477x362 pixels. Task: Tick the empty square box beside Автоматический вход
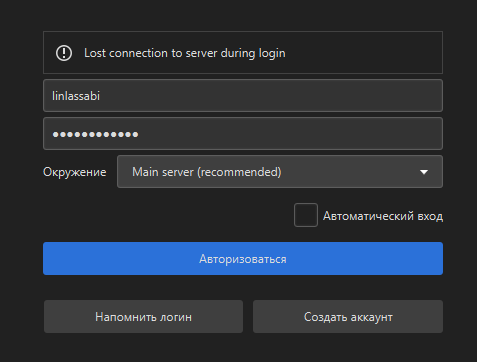[306, 215]
